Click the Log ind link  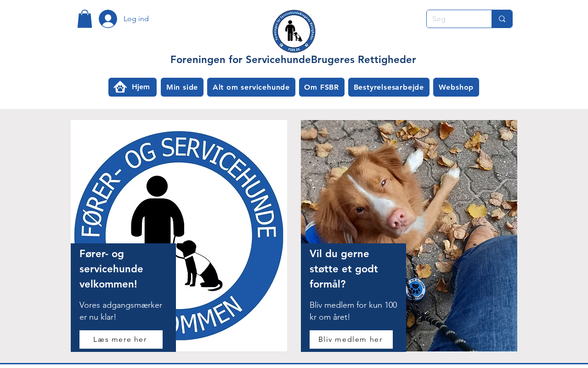click(x=136, y=19)
